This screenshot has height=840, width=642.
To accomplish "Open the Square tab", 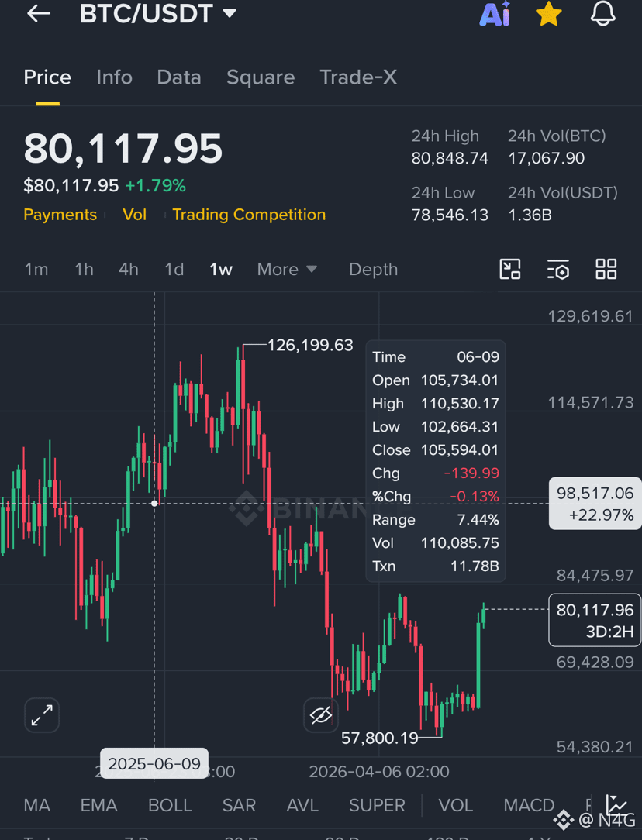I will (x=261, y=77).
